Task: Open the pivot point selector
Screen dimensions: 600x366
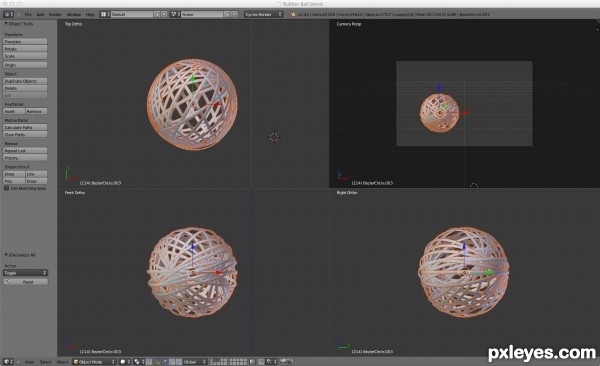Action: 139,362
